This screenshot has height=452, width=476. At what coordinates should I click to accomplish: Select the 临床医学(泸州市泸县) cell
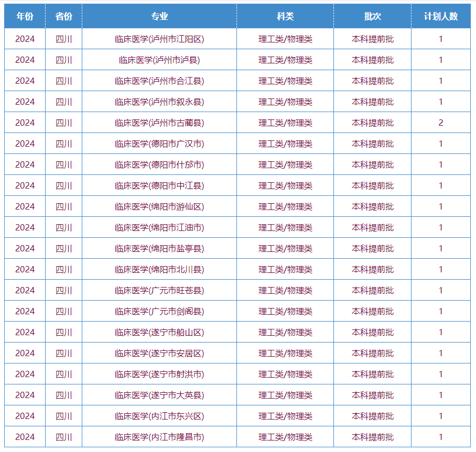coord(159,60)
